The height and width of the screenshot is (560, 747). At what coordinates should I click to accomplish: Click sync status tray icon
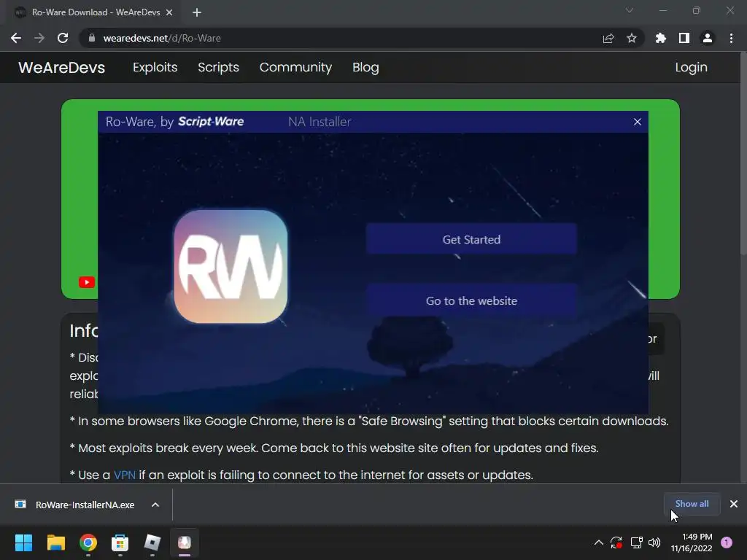coord(616,542)
